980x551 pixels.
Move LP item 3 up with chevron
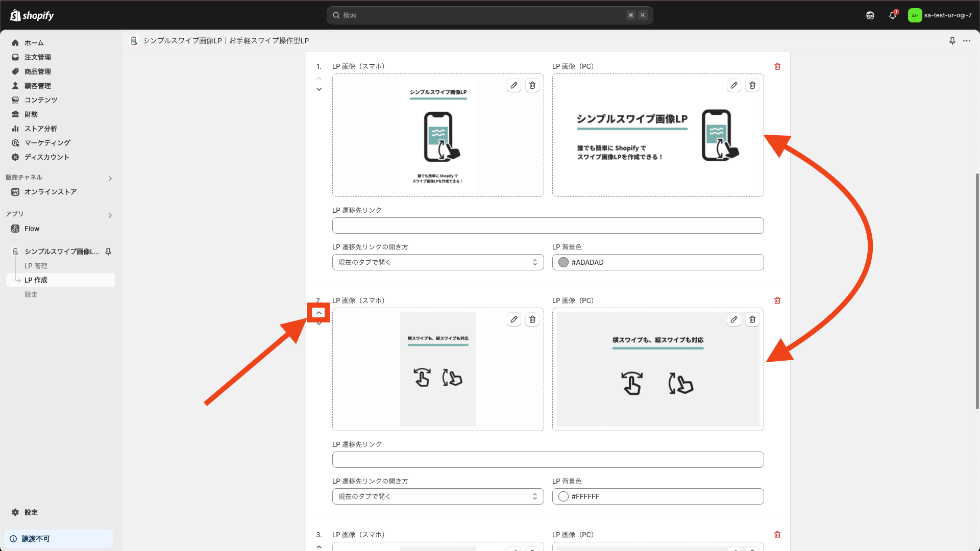point(319,547)
